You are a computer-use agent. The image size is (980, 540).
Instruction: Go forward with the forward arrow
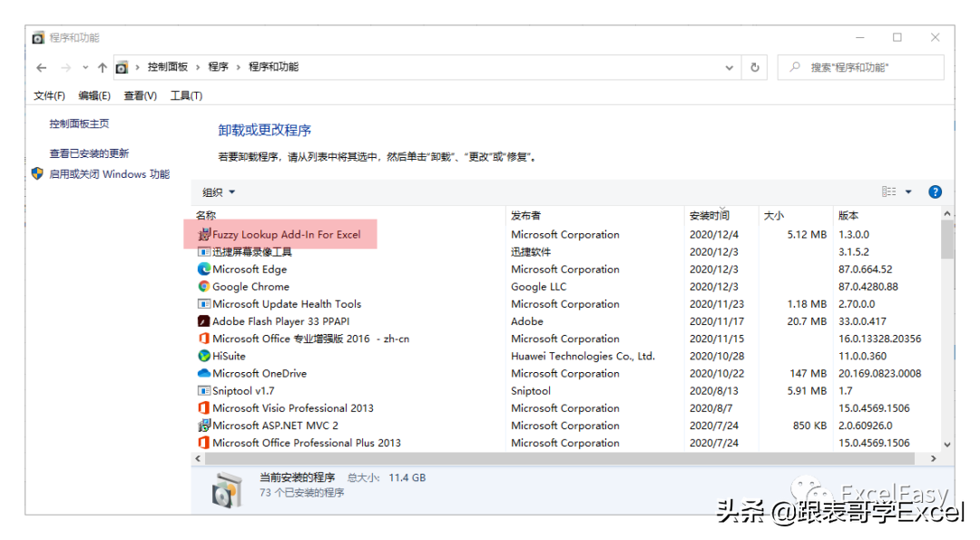click(x=65, y=67)
